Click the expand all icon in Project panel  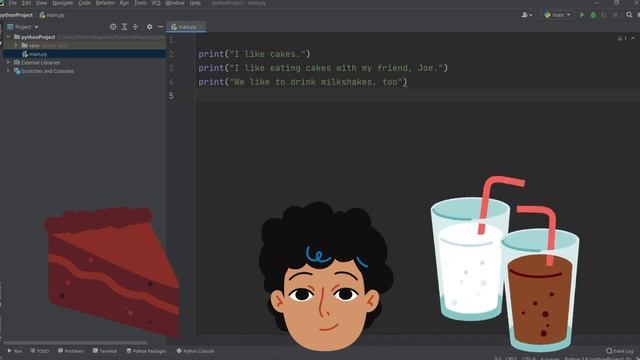[x=124, y=27]
